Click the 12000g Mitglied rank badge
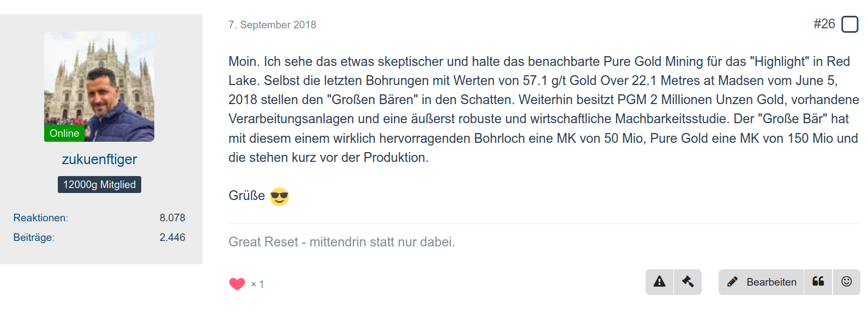 tap(99, 185)
